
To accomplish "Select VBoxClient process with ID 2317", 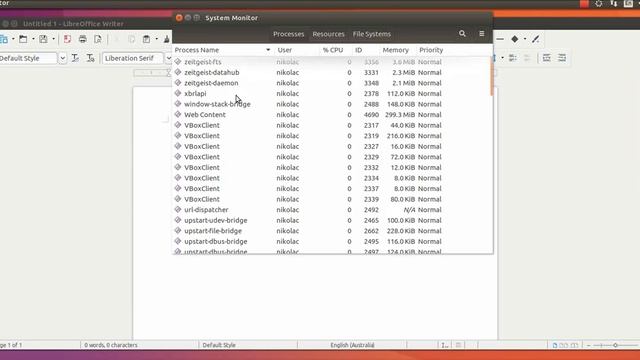I will click(x=331, y=125).
